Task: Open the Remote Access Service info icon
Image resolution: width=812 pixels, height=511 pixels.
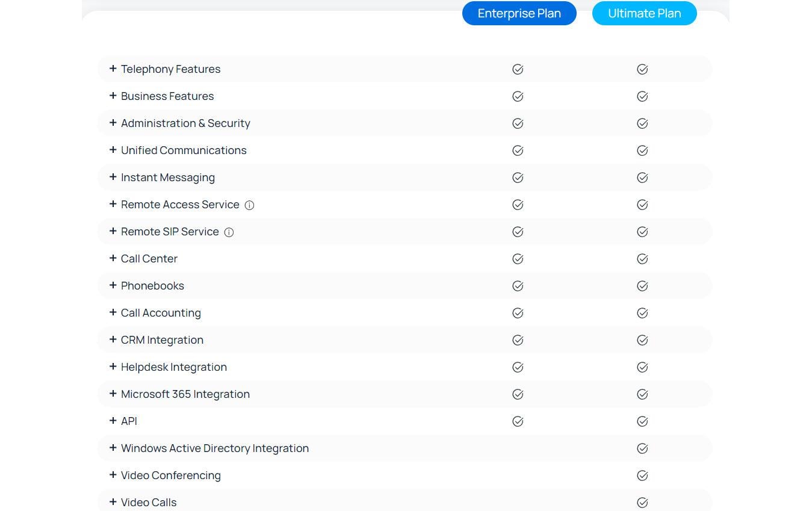Action: click(x=249, y=205)
